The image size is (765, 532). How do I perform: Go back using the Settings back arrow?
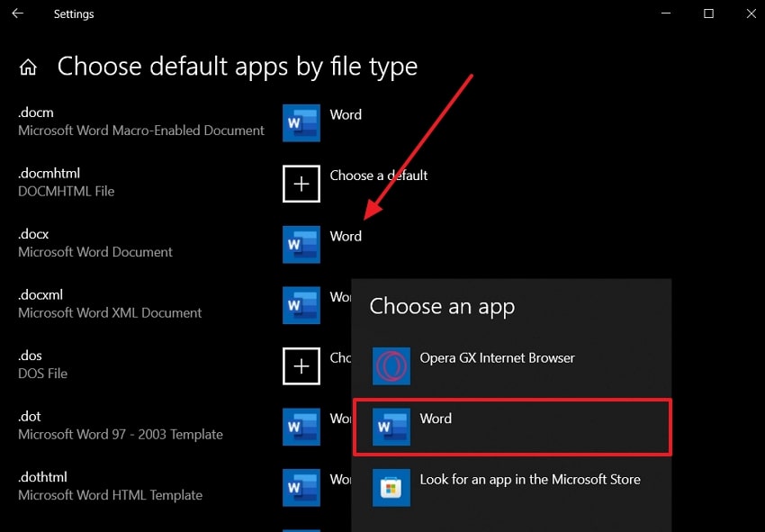pos(18,14)
